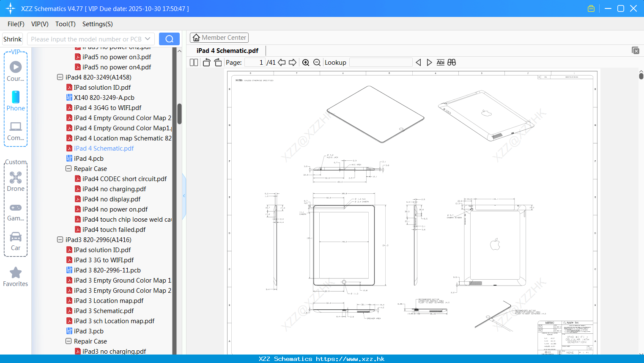The height and width of the screenshot is (363, 644).
Task: Open iPad4 no charging.pdf
Action: (x=114, y=189)
